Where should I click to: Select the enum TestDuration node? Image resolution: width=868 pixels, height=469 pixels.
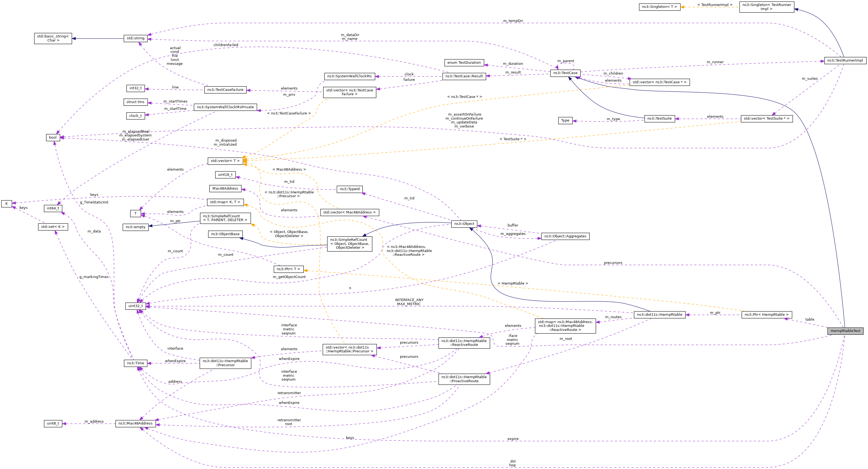464,63
